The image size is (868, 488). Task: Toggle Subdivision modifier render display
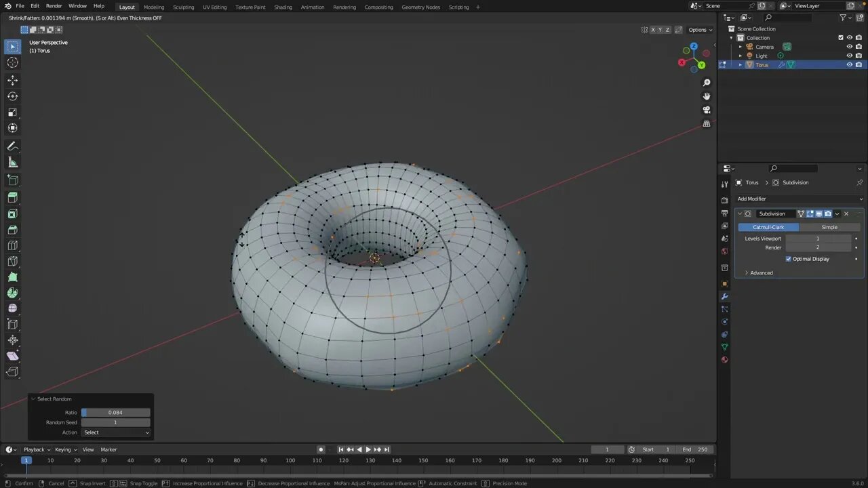[827, 213]
